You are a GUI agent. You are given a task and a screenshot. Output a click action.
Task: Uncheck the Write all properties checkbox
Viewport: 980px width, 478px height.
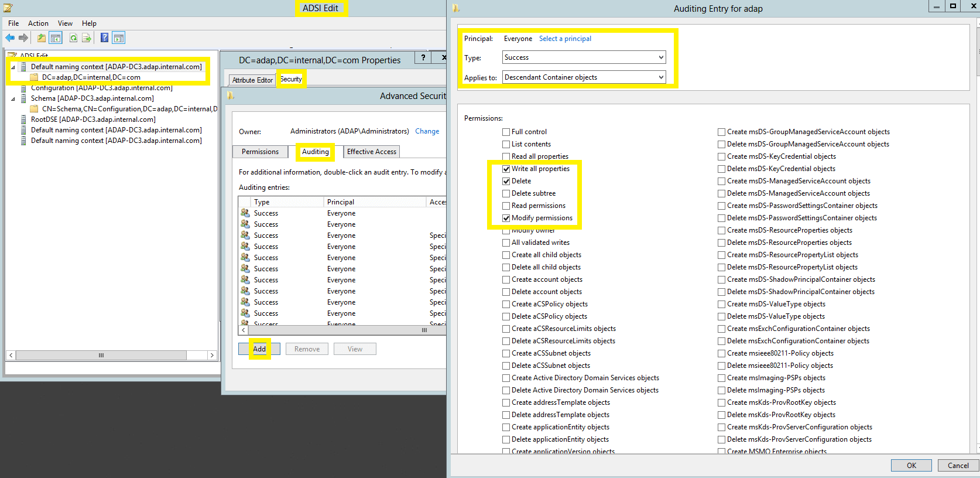[506, 169]
